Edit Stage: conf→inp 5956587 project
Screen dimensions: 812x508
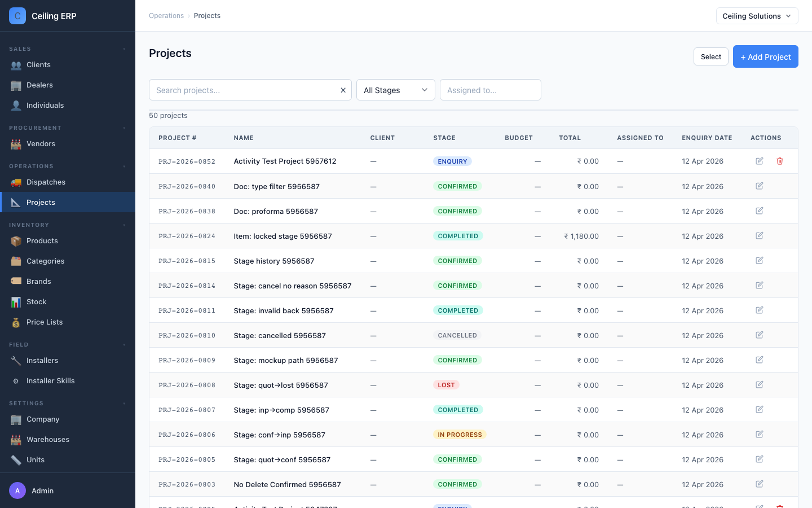point(760,434)
